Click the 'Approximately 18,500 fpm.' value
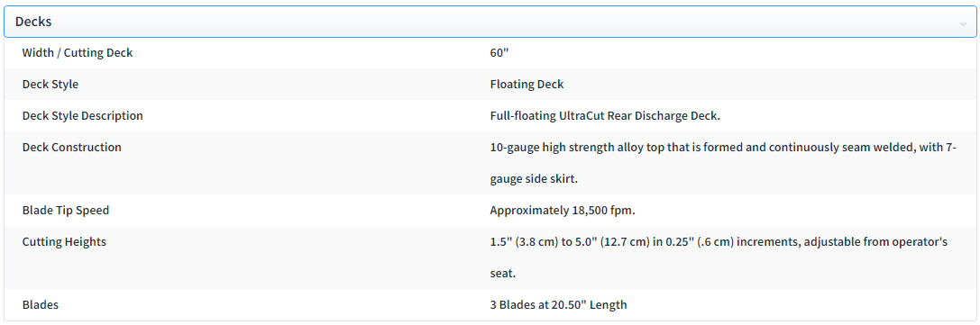 tap(563, 211)
